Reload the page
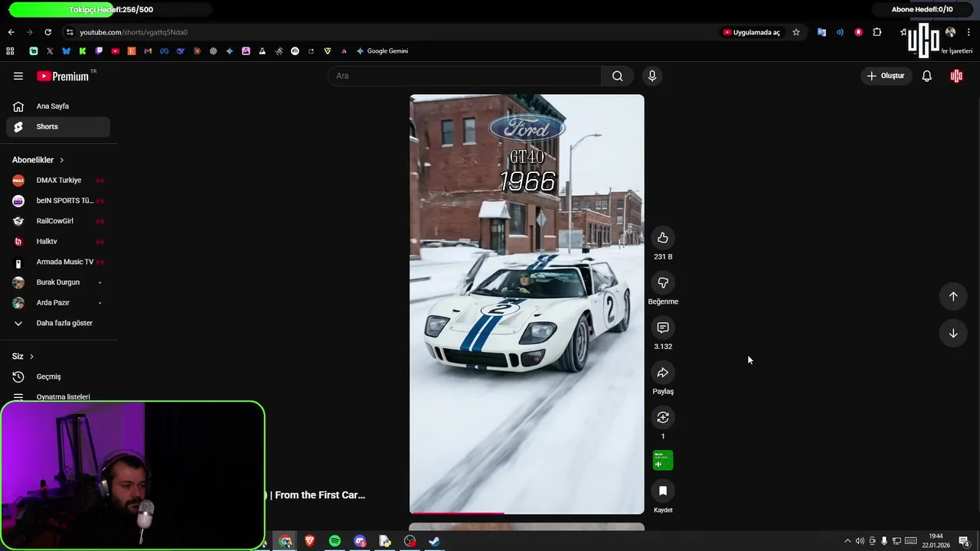The image size is (980, 551). coord(47,32)
